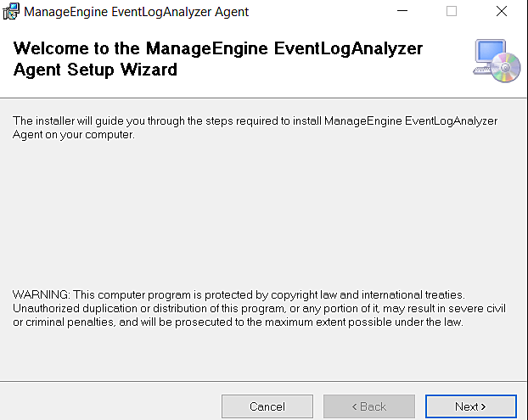The width and height of the screenshot is (528, 420).
Task: Click the Welcome heading in the banner
Action: (x=218, y=49)
